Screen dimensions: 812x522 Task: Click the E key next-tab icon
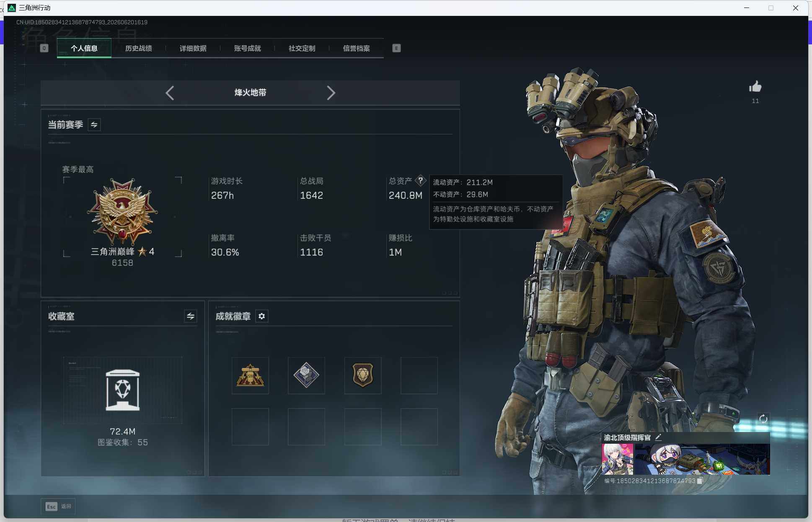click(x=396, y=48)
